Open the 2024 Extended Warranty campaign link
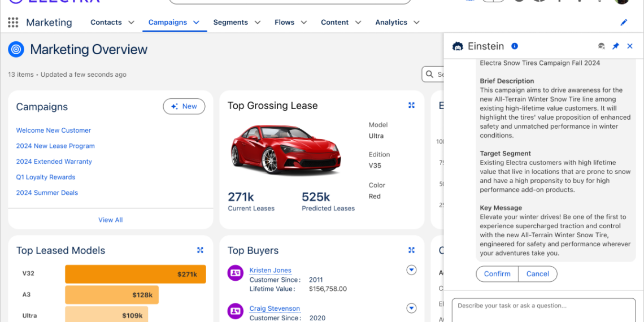 pyautogui.click(x=54, y=162)
